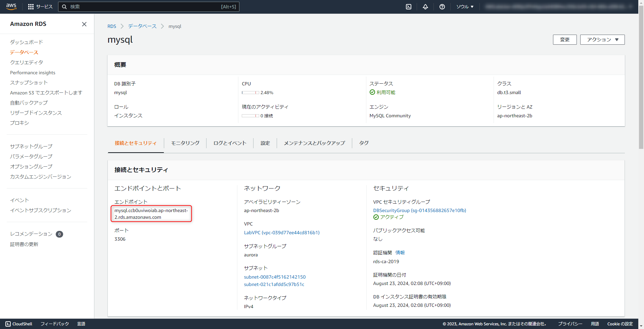Image resolution: width=644 pixels, height=329 pixels.
Task: Click the AWS home logo
Action: click(x=11, y=6)
